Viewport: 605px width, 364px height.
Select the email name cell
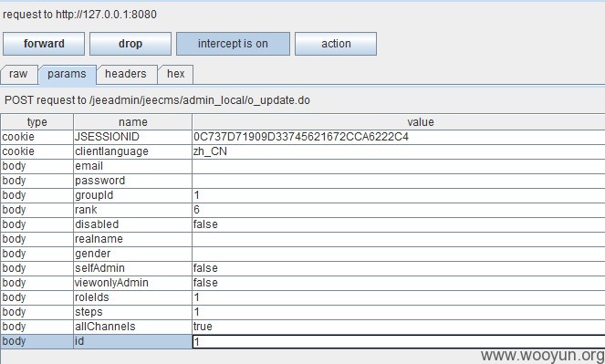132,166
